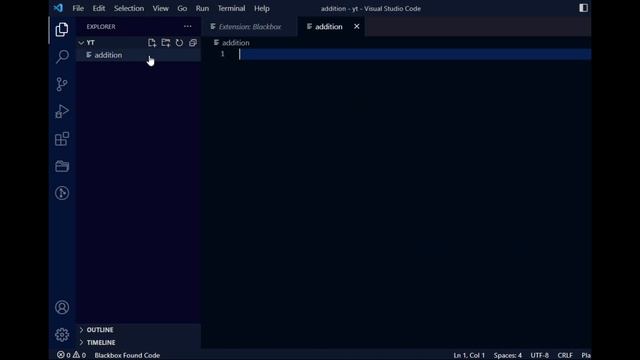
Task: Open the Terminal menu
Action: coord(231,8)
